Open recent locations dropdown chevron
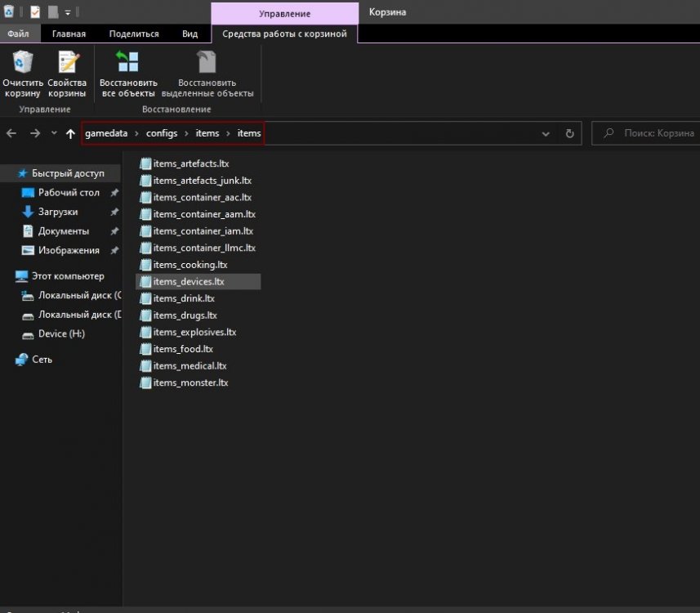The image size is (700, 613). (54, 133)
